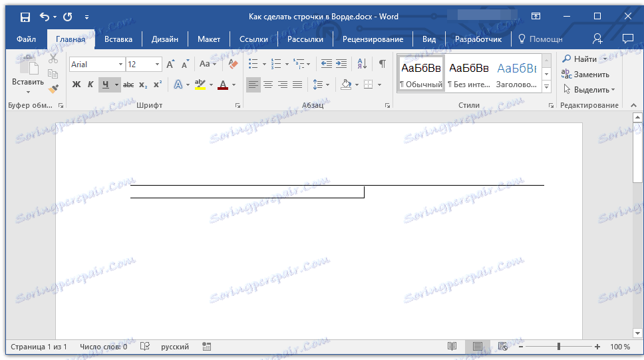
Task: Zoom in with the plus button
Action: pyautogui.click(x=597, y=347)
